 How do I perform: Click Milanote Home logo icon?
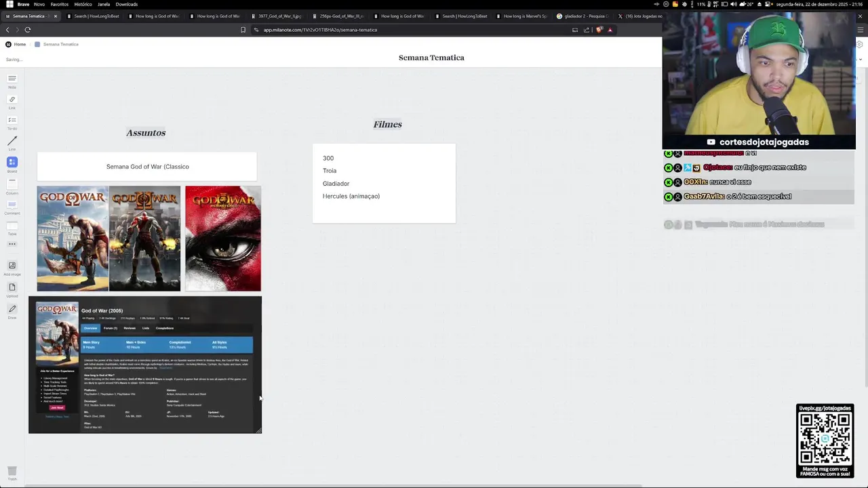(x=8, y=44)
